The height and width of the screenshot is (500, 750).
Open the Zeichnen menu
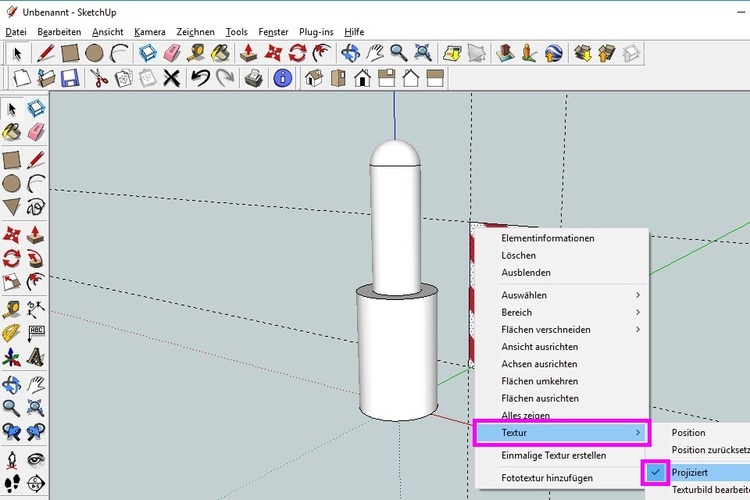tap(195, 32)
